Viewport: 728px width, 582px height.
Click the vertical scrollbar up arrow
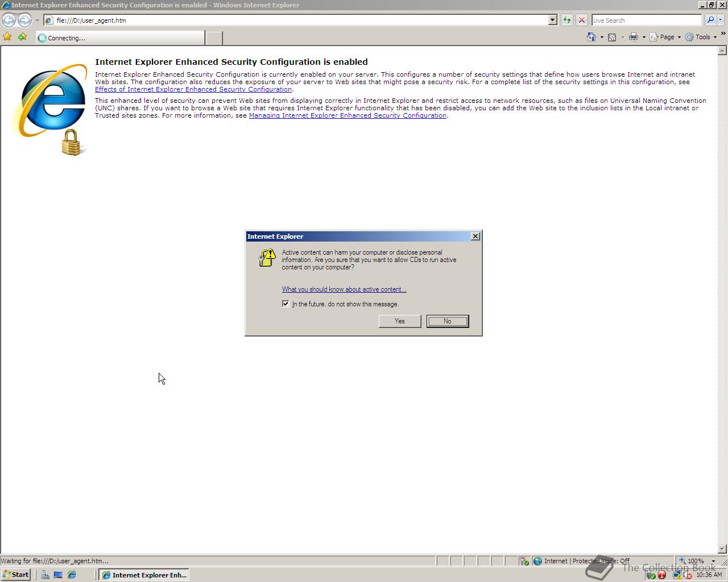(722, 51)
